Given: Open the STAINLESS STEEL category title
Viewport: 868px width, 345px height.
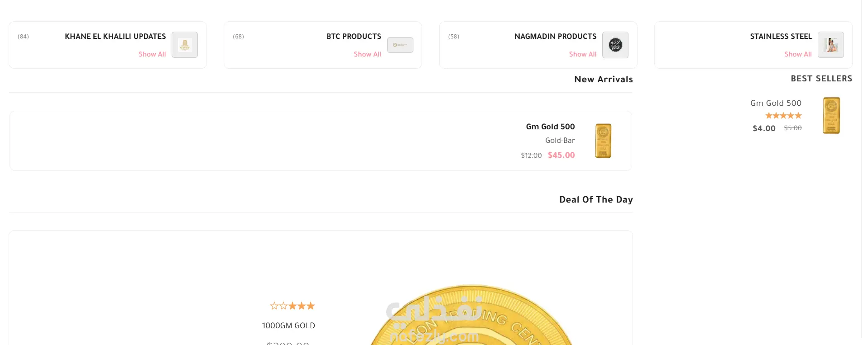Looking at the screenshot, I should tap(781, 36).
